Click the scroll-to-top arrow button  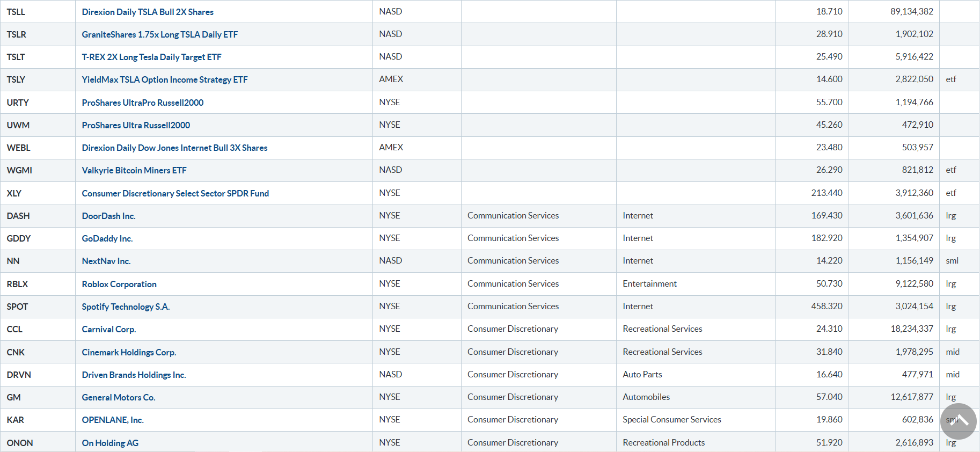click(958, 421)
